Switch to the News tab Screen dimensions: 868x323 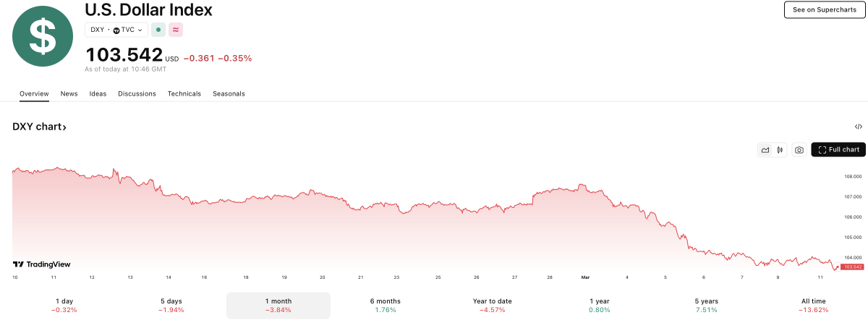coord(69,93)
